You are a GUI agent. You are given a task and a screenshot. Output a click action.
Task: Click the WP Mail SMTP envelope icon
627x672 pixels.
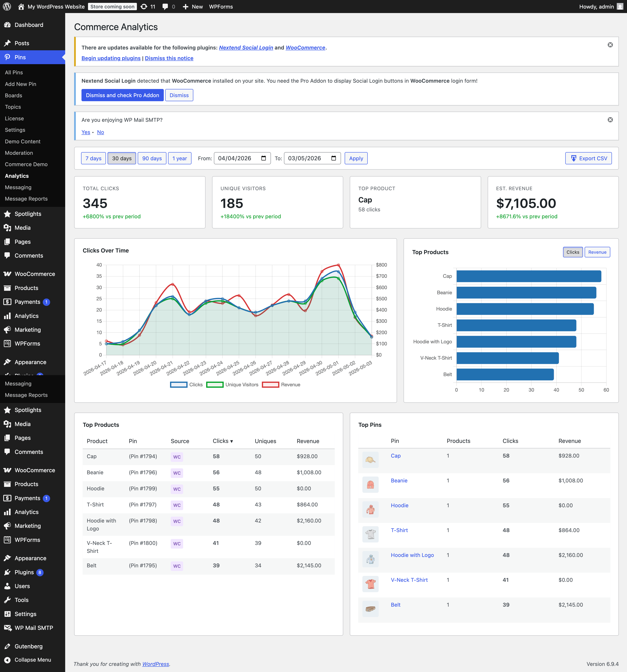8,628
